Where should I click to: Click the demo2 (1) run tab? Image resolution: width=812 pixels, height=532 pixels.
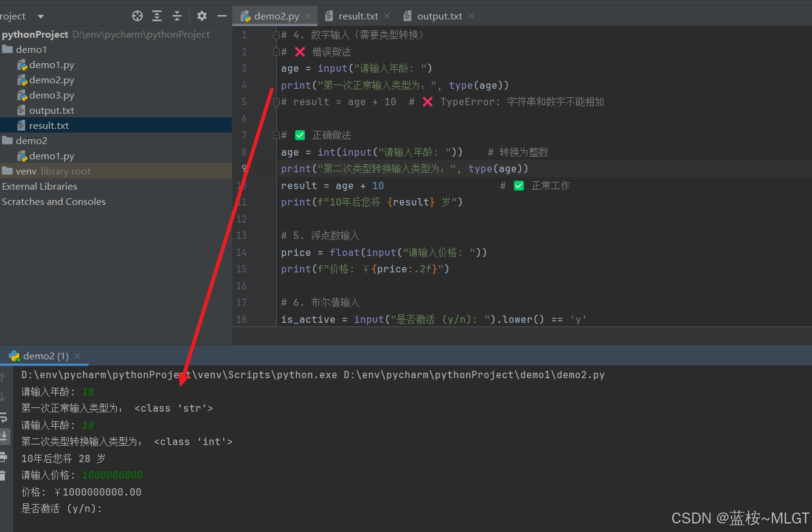(46, 356)
